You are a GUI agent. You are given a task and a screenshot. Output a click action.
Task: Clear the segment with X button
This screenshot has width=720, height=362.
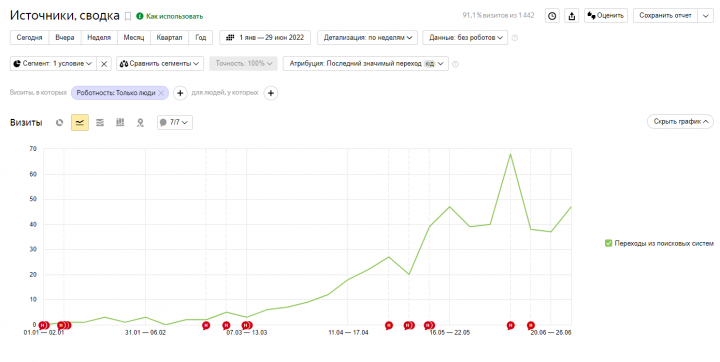(104, 64)
